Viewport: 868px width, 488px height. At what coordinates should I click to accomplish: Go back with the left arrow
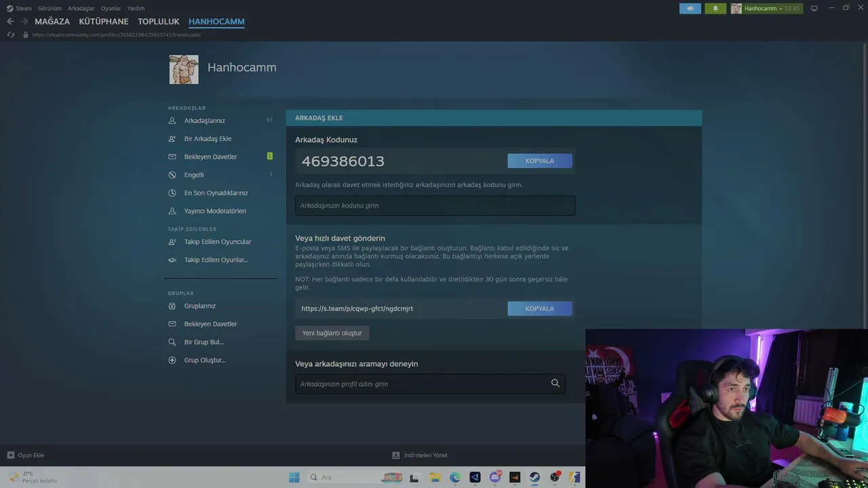[x=10, y=22]
